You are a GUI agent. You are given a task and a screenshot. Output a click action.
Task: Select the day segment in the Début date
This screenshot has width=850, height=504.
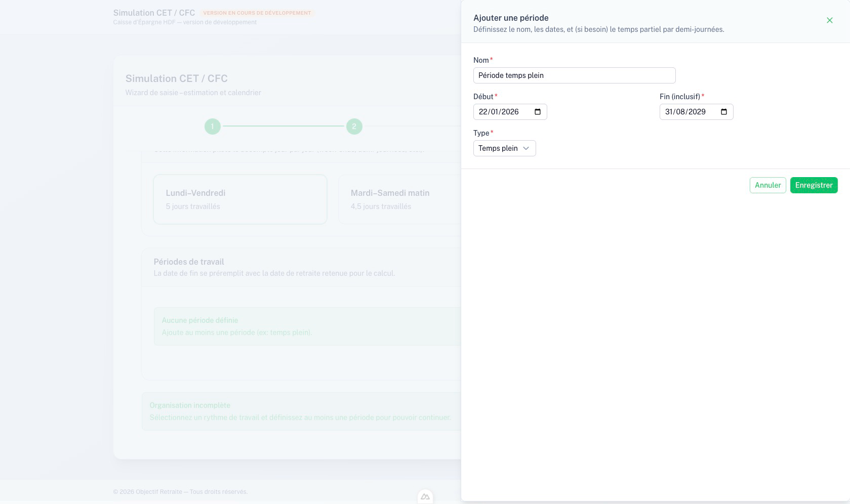483,112
